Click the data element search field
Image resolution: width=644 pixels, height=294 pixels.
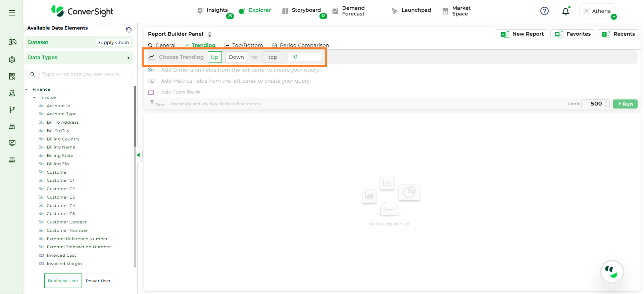point(86,74)
